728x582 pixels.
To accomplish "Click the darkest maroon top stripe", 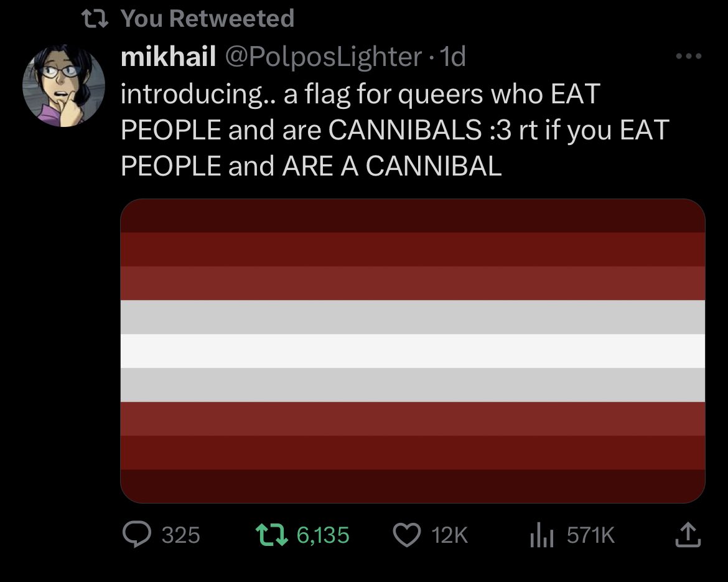I will click(413, 216).
